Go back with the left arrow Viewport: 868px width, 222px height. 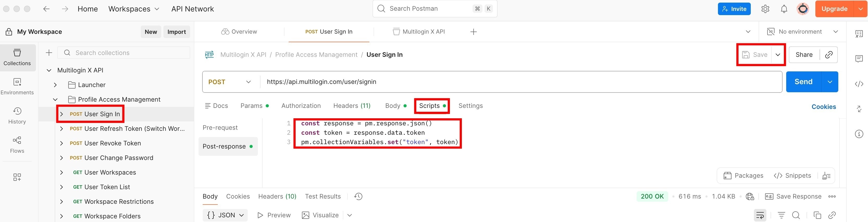pyautogui.click(x=46, y=9)
